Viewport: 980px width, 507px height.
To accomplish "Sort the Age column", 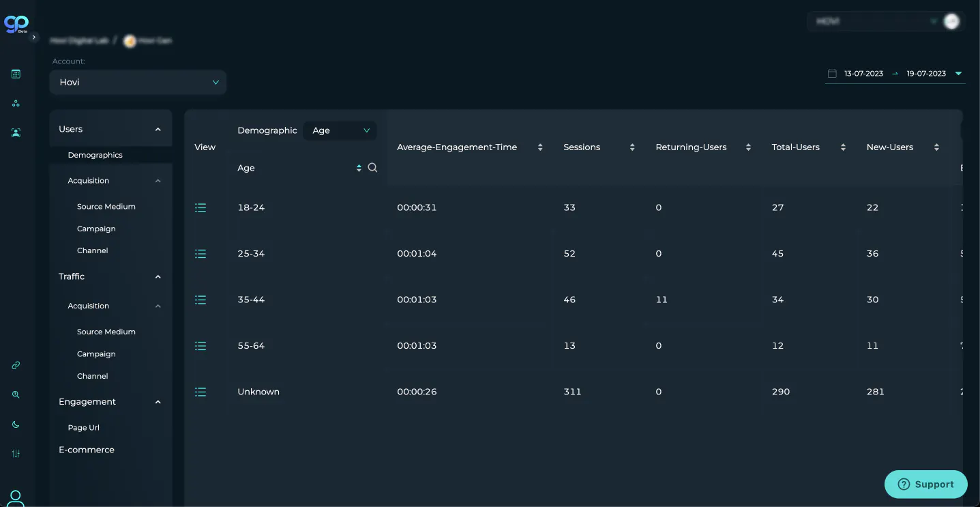I will (x=359, y=168).
